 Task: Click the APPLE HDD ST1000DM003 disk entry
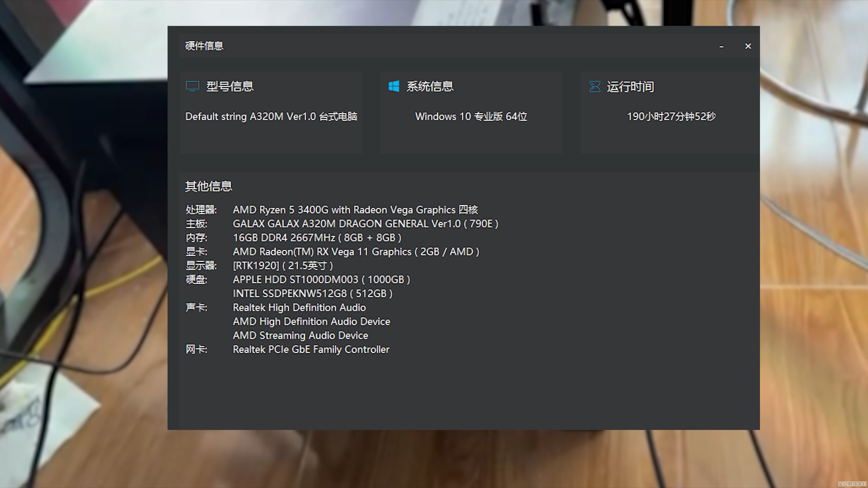click(321, 279)
